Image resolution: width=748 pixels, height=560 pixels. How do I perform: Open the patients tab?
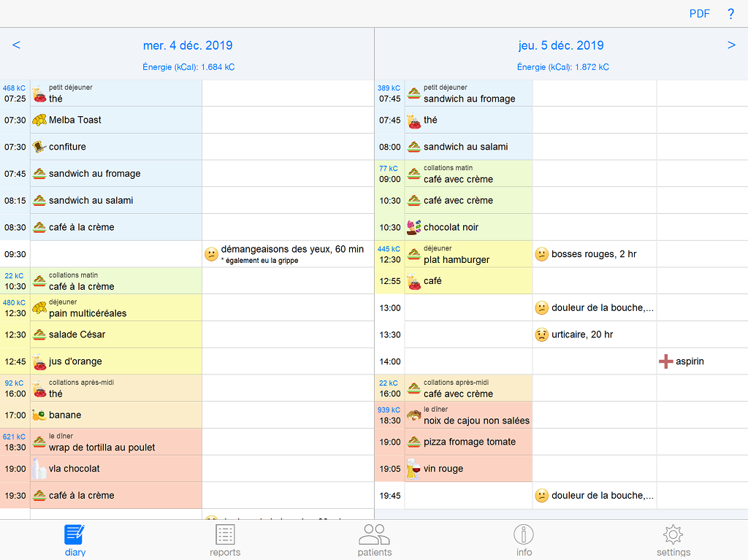click(x=375, y=540)
